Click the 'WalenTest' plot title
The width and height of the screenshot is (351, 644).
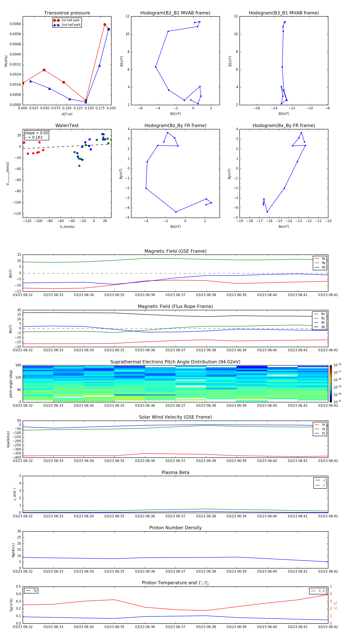(x=67, y=125)
